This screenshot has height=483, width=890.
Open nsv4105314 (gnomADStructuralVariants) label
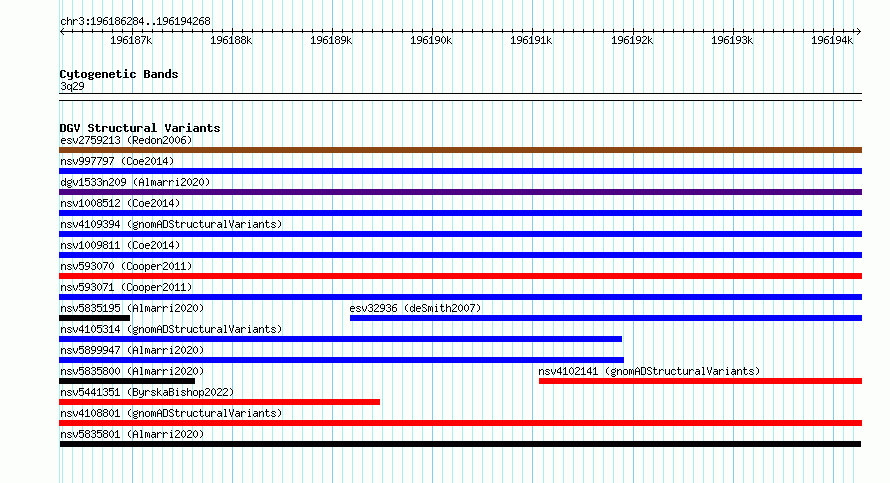click(171, 329)
